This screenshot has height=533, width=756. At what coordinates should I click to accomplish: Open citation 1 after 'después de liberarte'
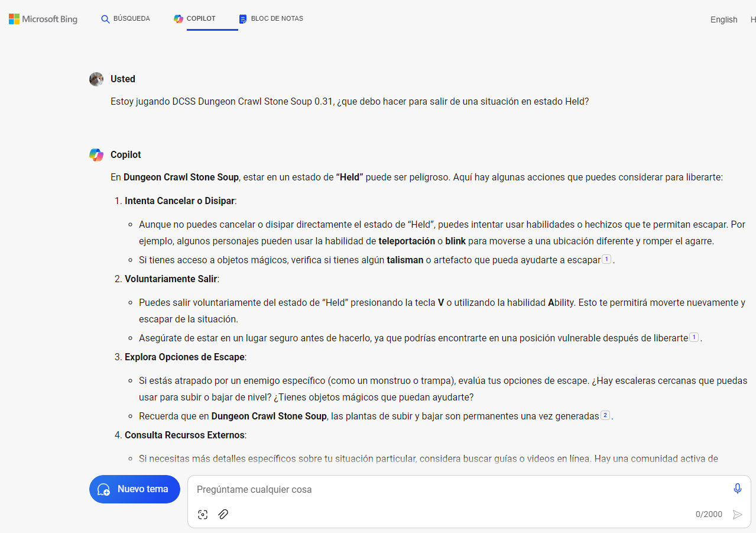click(694, 337)
